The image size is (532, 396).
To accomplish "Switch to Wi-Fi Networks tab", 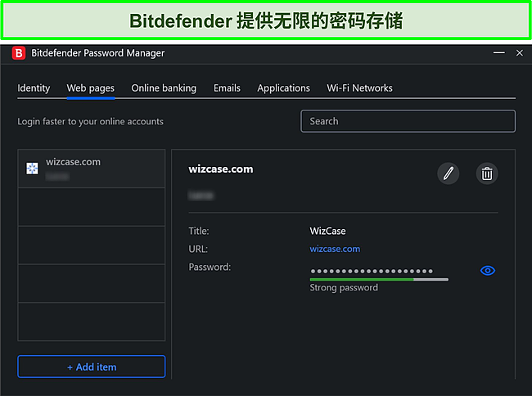I will pyautogui.click(x=359, y=88).
